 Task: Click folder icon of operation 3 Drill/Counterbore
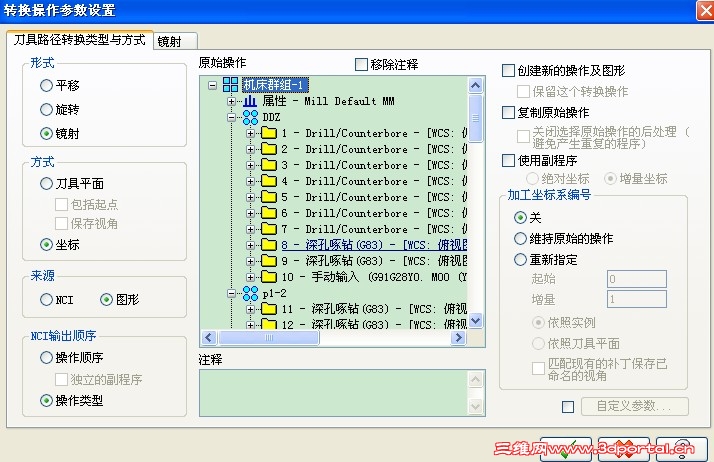pyautogui.click(x=269, y=165)
